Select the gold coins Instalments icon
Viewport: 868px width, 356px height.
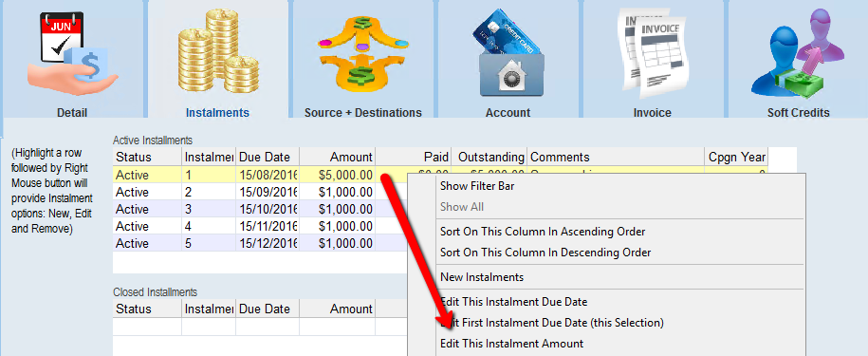pyautogui.click(x=217, y=52)
